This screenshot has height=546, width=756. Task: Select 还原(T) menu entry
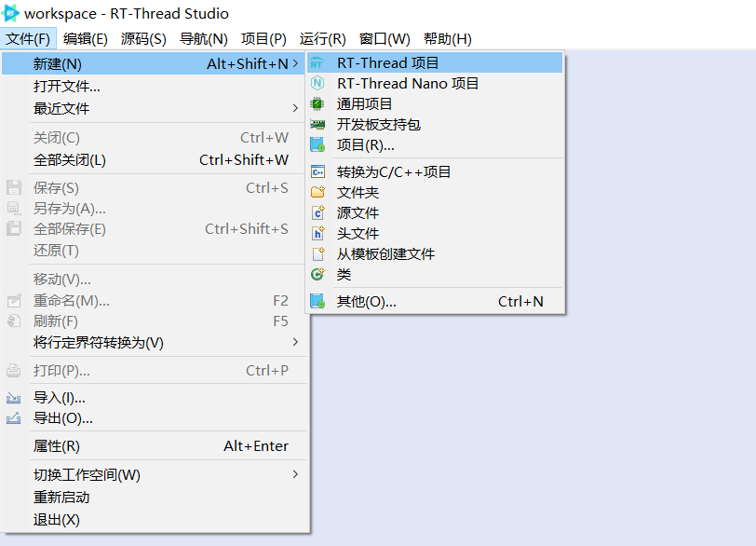(155, 251)
